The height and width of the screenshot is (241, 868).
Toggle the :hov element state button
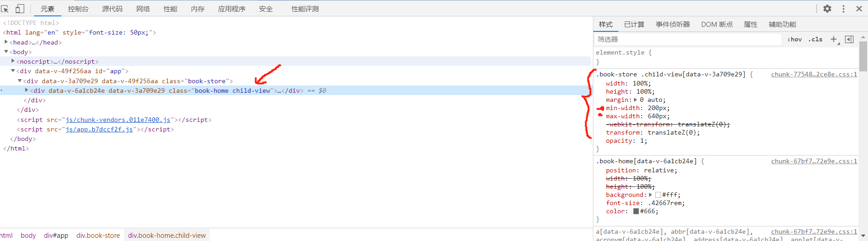795,40
